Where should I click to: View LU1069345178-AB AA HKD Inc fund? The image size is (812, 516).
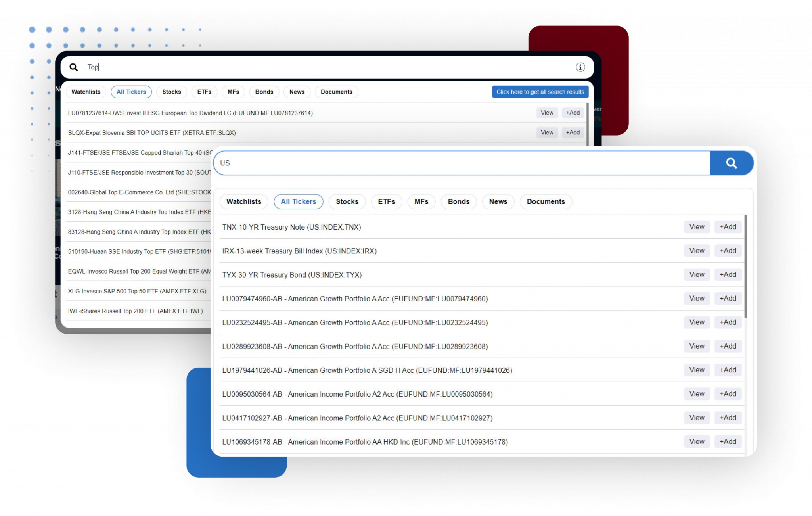(697, 441)
